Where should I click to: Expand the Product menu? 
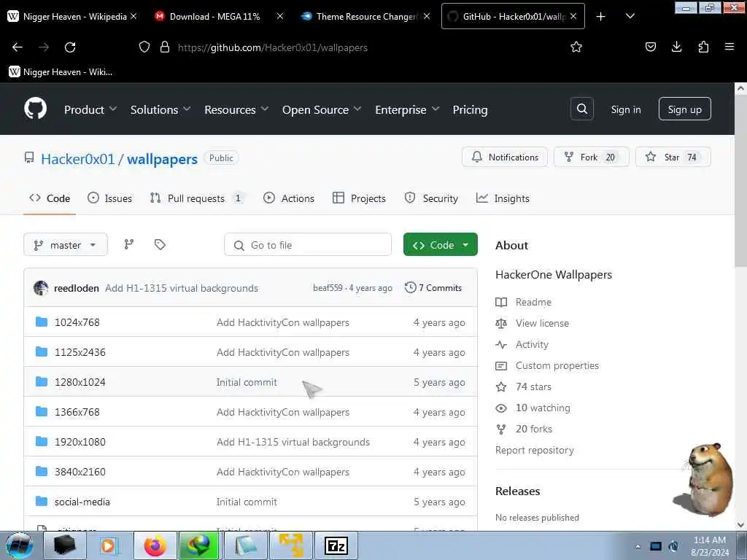coord(90,109)
